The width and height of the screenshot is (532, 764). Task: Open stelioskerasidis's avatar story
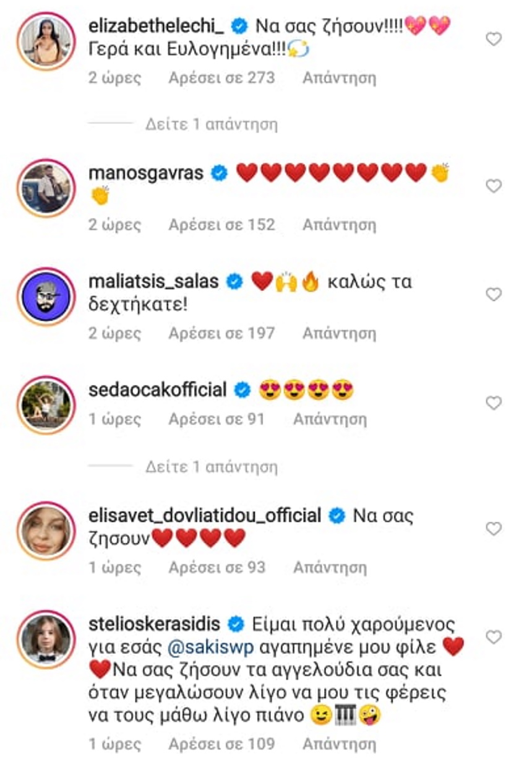tap(46, 639)
